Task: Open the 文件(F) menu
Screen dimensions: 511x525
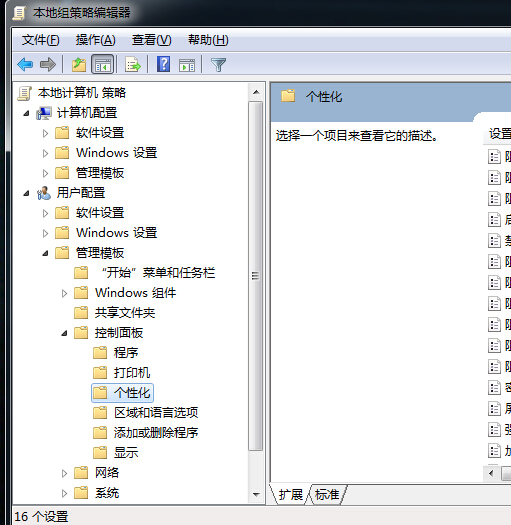Action: 41,40
